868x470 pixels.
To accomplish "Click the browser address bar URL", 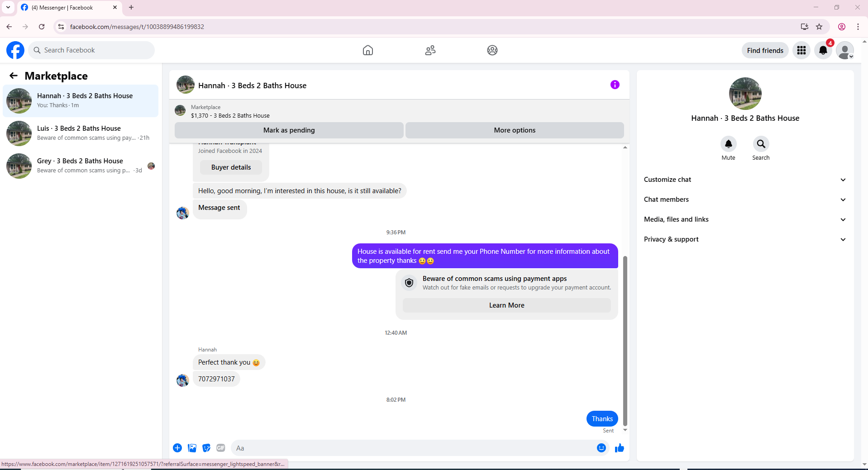I will tap(137, 27).
